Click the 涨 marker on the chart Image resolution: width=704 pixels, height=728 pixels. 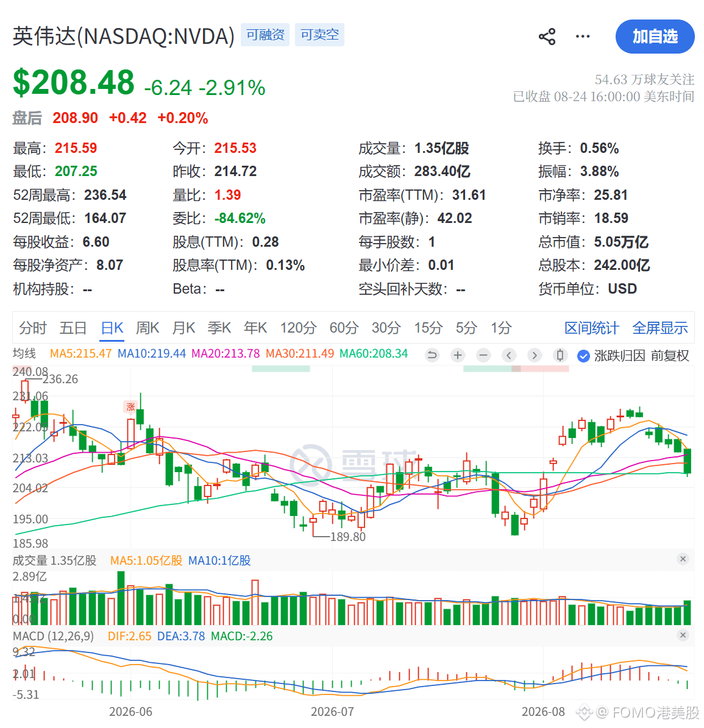[130, 407]
